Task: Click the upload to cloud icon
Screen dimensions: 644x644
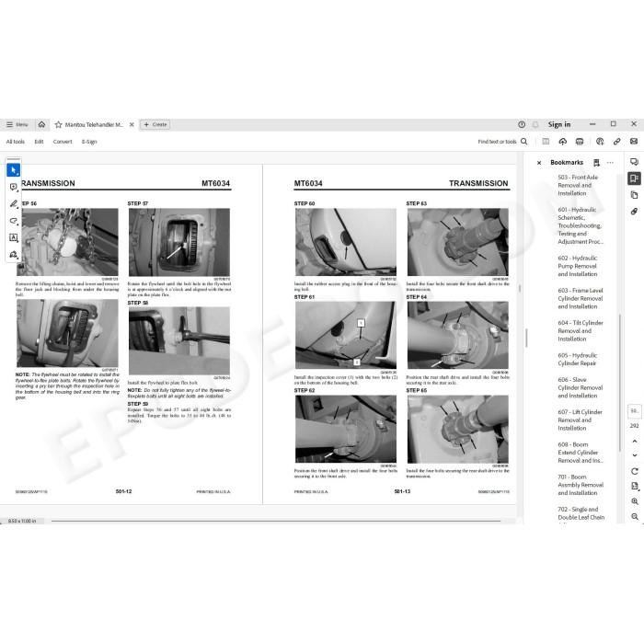Action: click(563, 142)
